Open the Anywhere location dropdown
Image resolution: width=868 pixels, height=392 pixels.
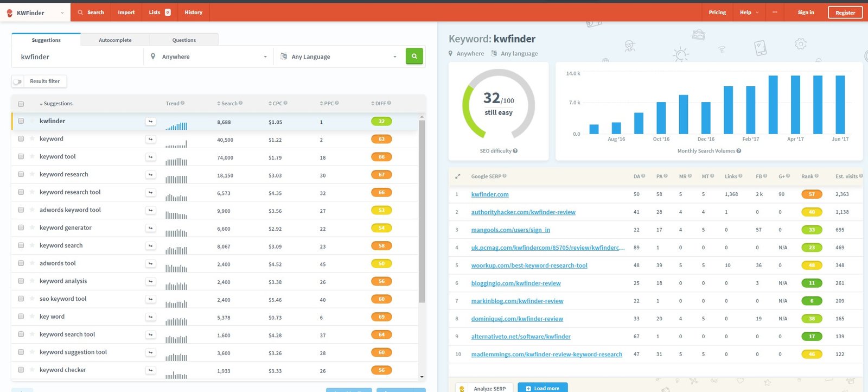(209, 56)
